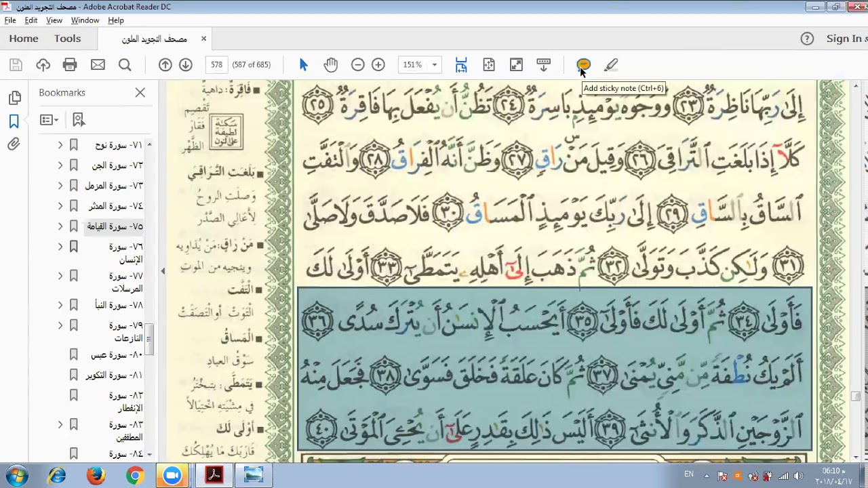Expand bookmark ٧٦- سورة الإنسان

point(60,247)
